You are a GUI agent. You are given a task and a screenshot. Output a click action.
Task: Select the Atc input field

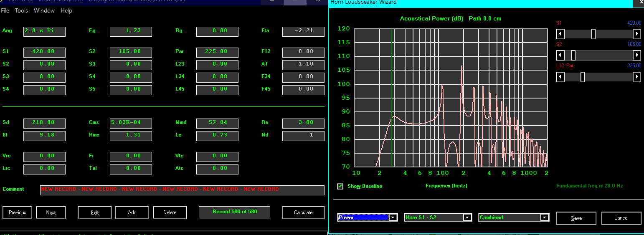point(217,169)
